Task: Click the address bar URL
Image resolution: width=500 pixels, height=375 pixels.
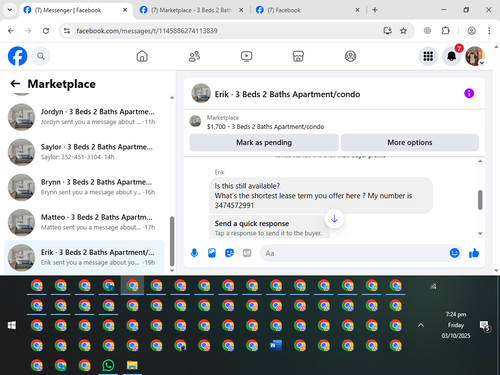Action: tap(147, 31)
